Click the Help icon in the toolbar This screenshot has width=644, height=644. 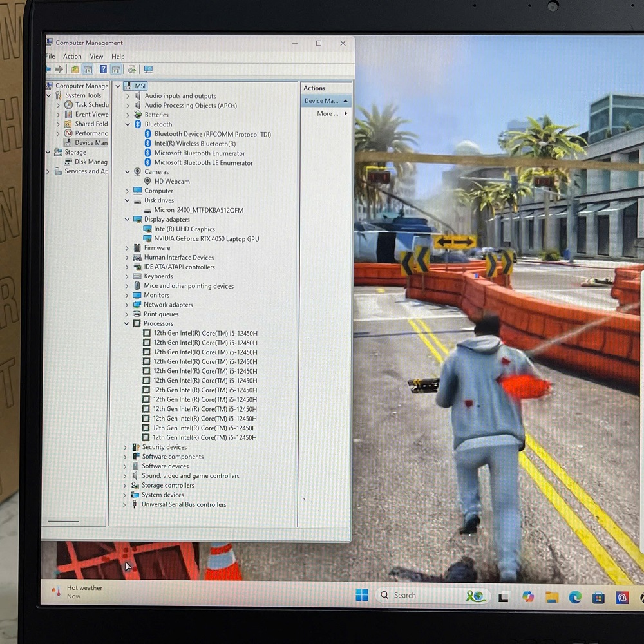pyautogui.click(x=103, y=70)
